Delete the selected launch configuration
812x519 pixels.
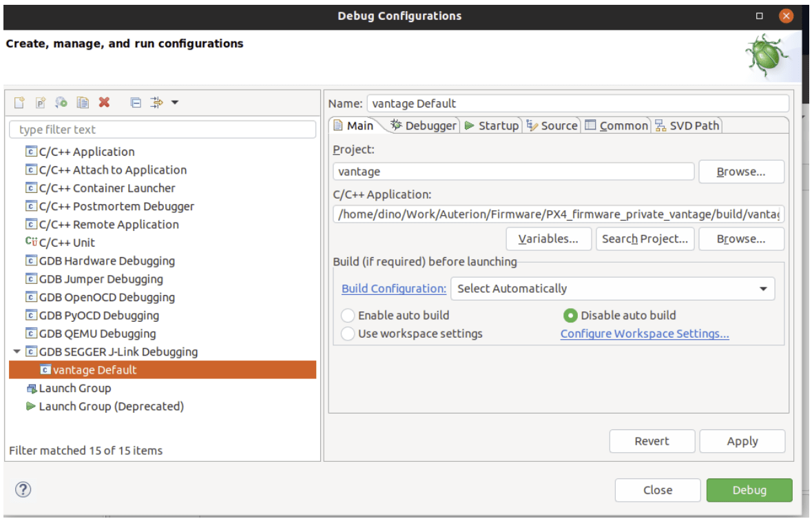tap(104, 102)
